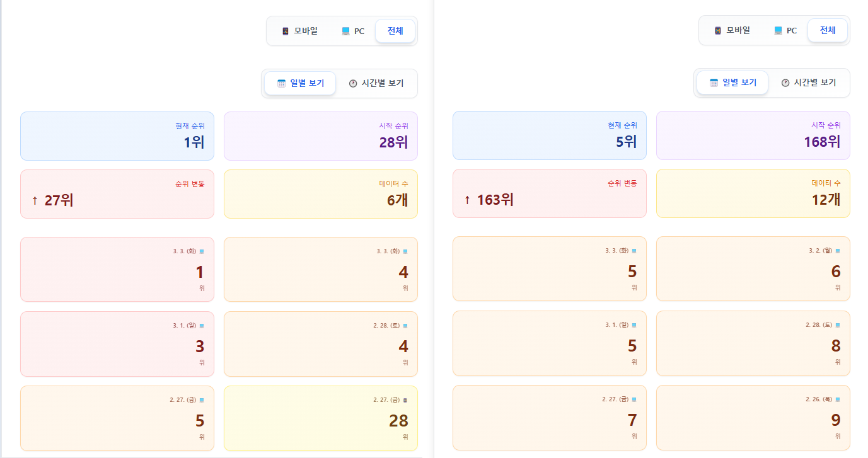Screen dimensions: 868x458
Task: Click the mobile device icon on the 28위 card
Action: 405,400
